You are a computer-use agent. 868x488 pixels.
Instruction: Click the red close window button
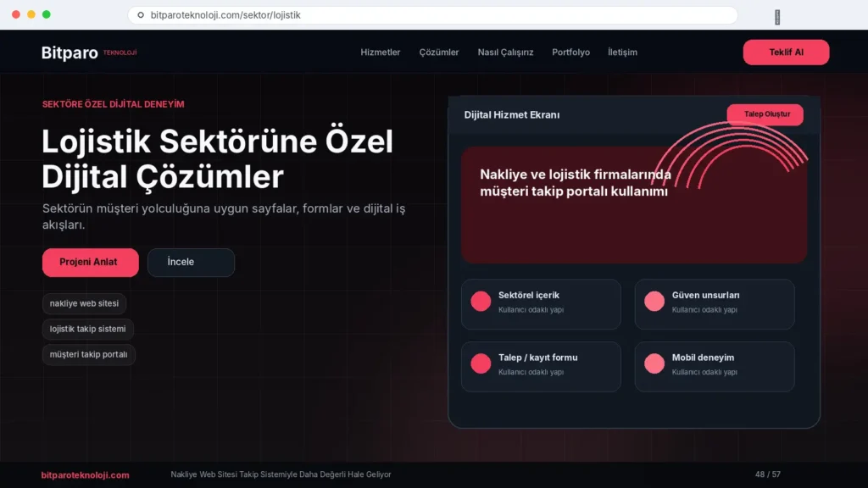click(x=16, y=14)
